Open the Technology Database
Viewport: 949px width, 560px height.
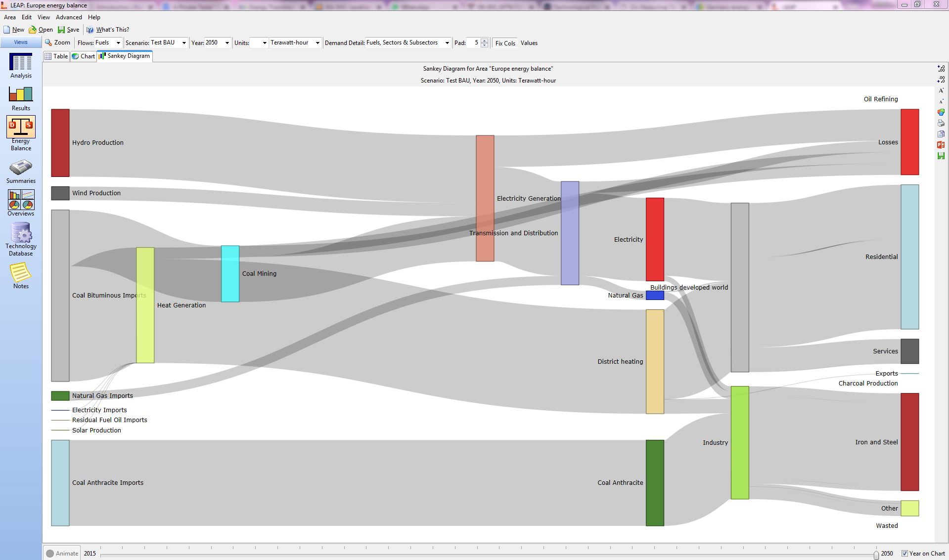(21, 239)
